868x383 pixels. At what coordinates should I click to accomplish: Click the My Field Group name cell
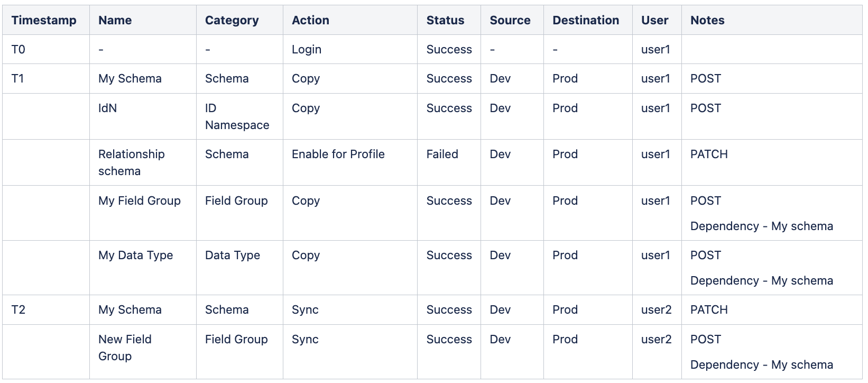click(139, 200)
